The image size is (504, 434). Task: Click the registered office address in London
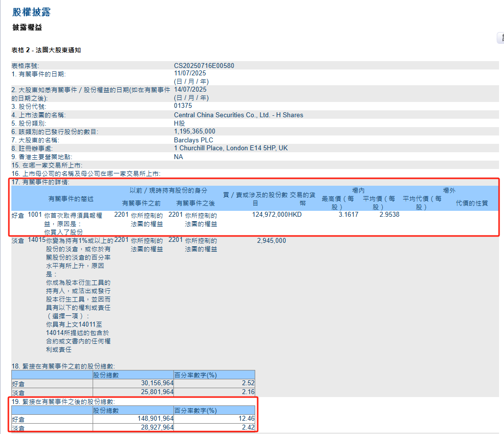(231, 148)
